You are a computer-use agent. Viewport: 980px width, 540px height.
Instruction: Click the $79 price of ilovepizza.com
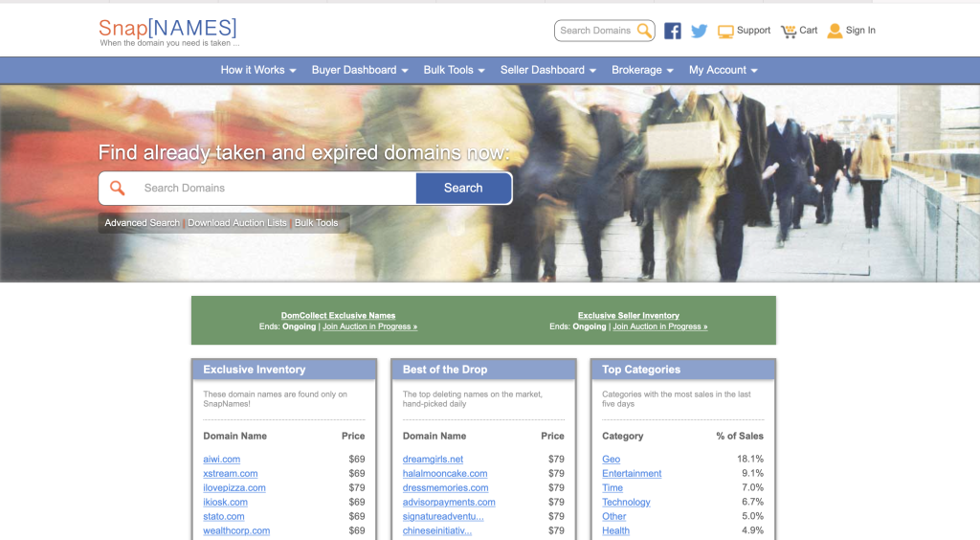click(x=357, y=487)
